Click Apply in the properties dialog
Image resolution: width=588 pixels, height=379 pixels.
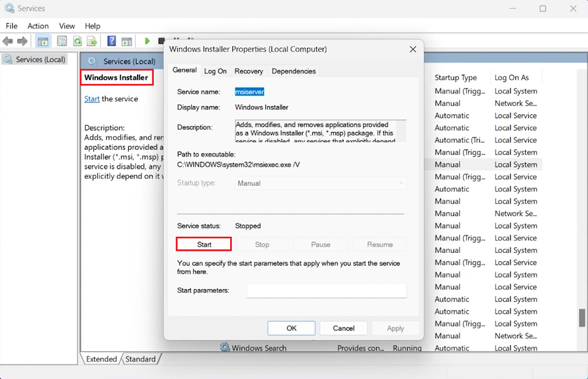coord(395,328)
